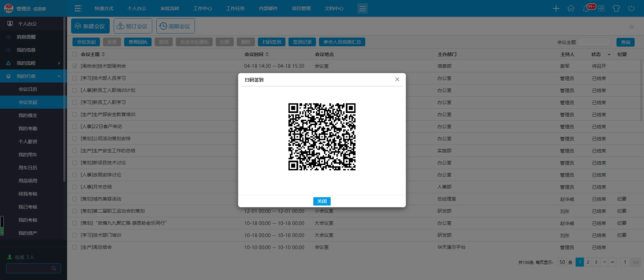The image size is (644, 280).
Task: Open the 工作中心 top menu
Action: 202,8
